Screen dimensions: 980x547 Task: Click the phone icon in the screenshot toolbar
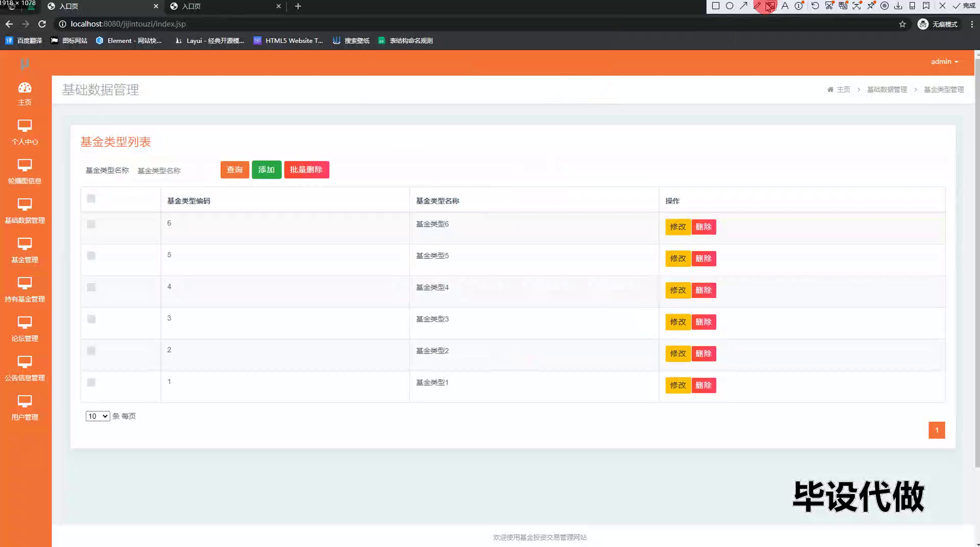click(x=912, y=6)
